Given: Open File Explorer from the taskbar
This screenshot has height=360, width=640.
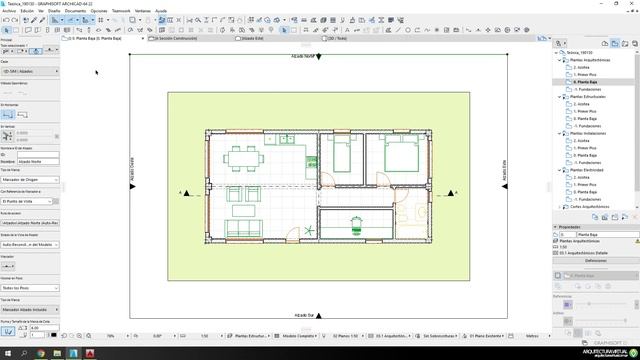Looking at the screenshot, I should [57, 353].
